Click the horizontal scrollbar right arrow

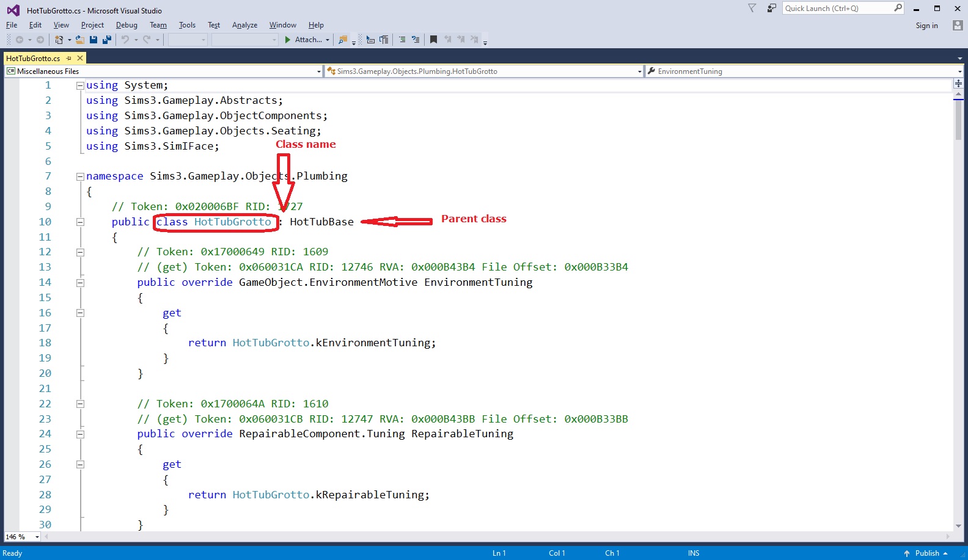pyautogui.click(x=948, y=537)
